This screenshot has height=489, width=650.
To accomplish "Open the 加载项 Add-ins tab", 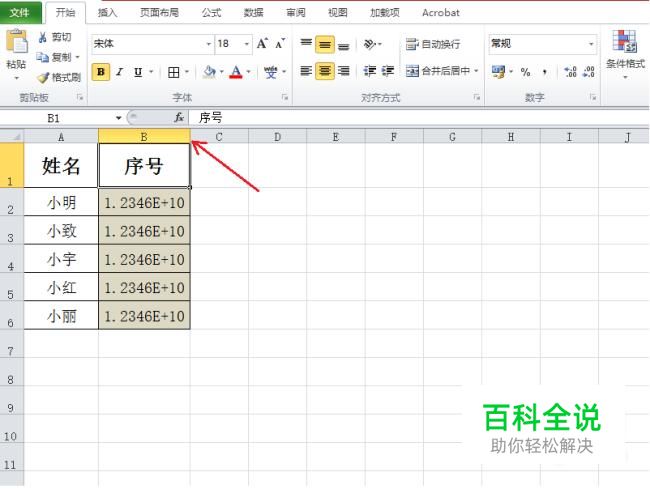I will 385,13.
